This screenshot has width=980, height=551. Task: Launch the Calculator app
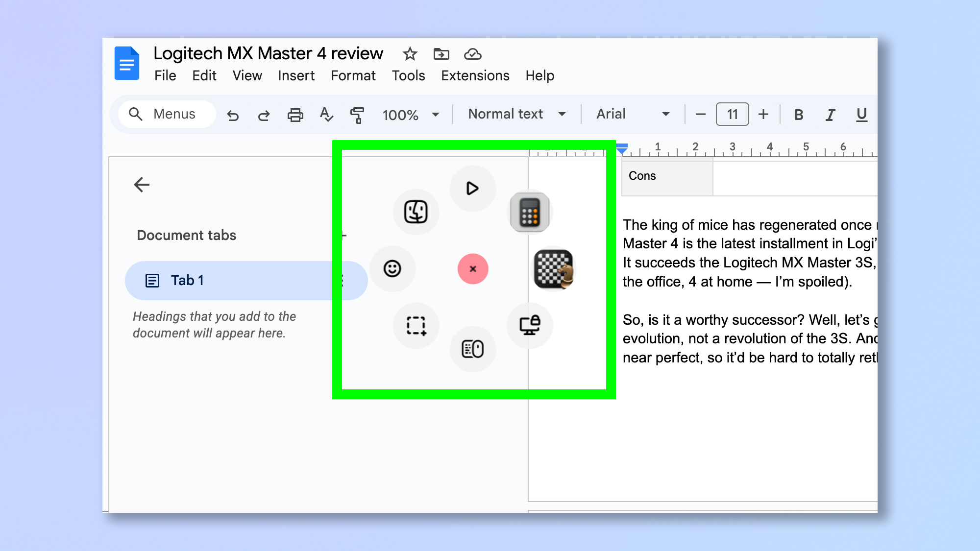(x=530, y=211)
